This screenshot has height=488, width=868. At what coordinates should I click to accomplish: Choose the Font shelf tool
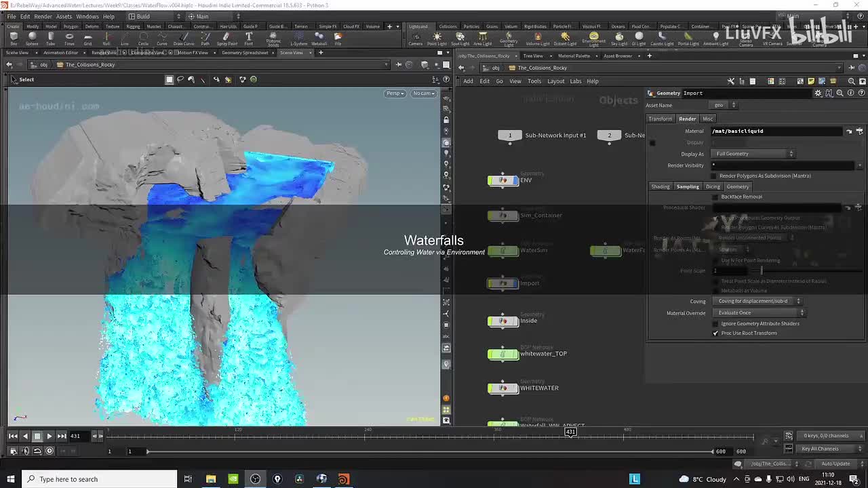point(249,39)
